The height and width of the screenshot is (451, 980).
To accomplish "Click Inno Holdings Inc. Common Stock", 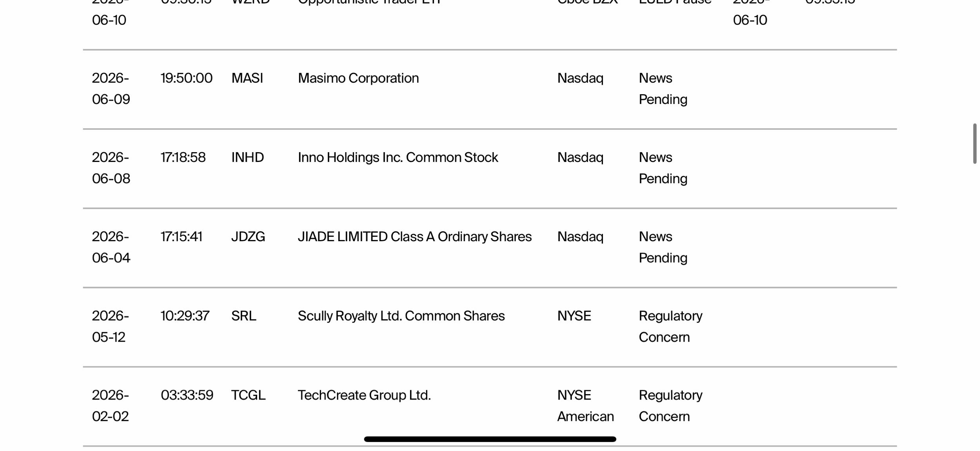I will pos(398,157).
